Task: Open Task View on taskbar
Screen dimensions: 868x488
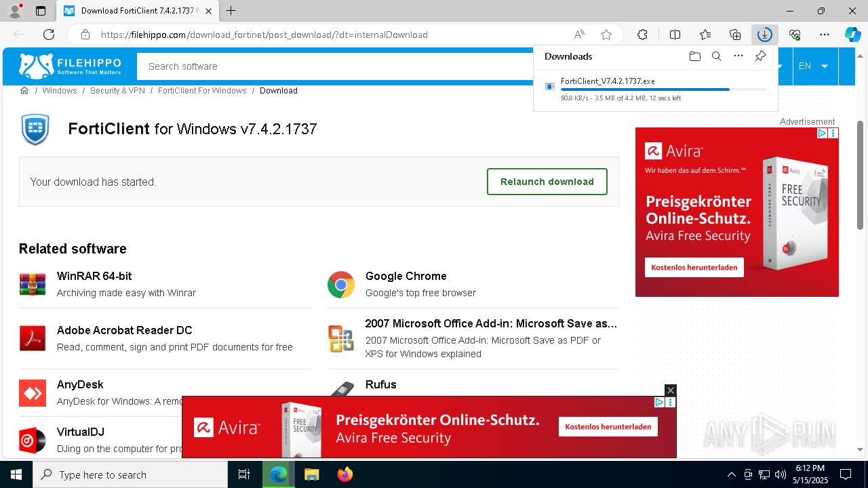Action: point(244,474)
